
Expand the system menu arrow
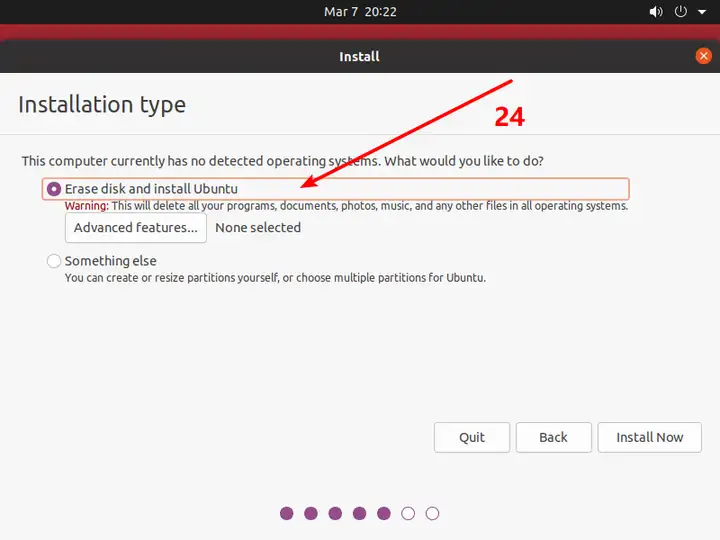[702, 12]
